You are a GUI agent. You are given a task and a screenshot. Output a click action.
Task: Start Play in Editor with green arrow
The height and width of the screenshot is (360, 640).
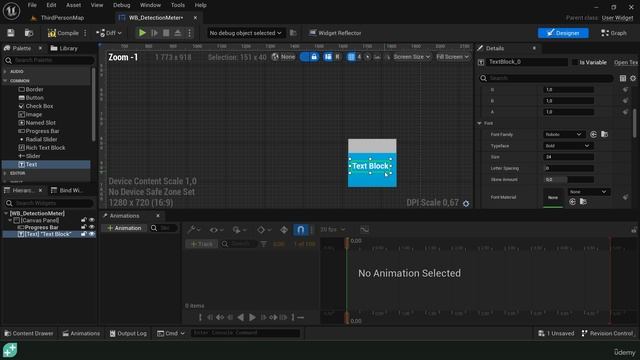142,33
